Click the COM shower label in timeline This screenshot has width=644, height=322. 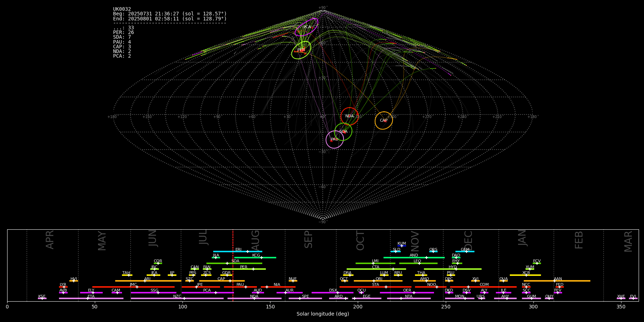[484, 285]
